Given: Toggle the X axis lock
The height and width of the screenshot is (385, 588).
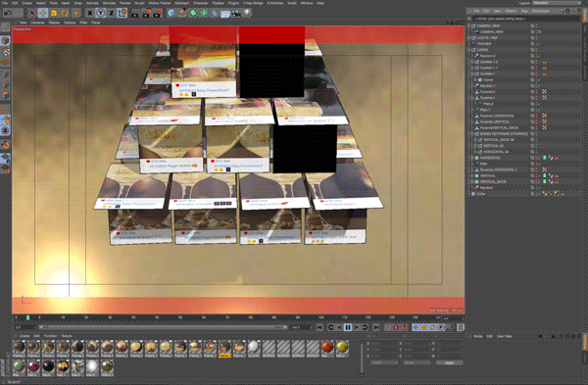Looking at the screenshot, I should [x=89, y=13].
